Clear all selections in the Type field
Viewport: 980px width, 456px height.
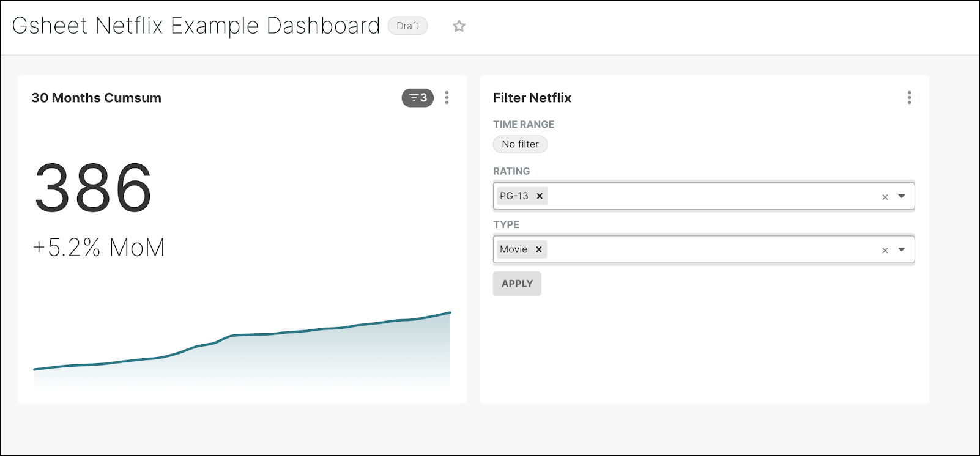(885, 250)
